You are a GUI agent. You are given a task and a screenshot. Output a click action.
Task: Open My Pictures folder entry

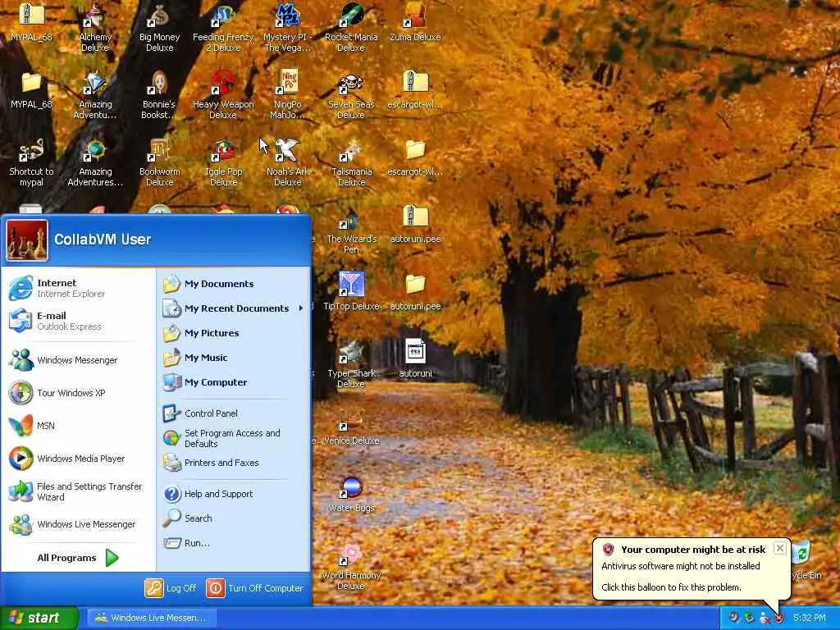click(234, 333)
